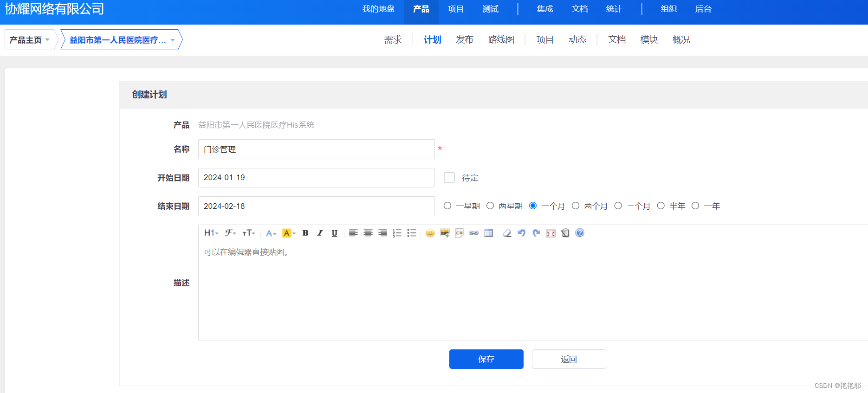868x393 pixels.
Task: Open the font size dropdown
Action: (x=249, y=233)
